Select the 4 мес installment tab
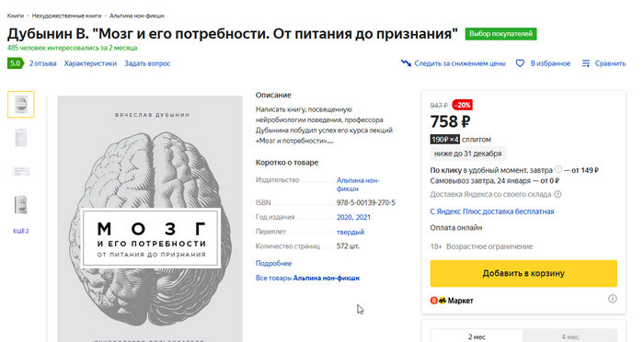 (x=569, y=336)
